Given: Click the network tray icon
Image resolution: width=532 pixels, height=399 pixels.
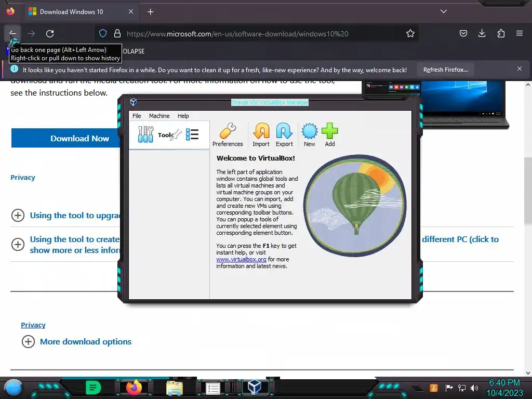Looking at the screenshot, I should click(x=461, y=388).
